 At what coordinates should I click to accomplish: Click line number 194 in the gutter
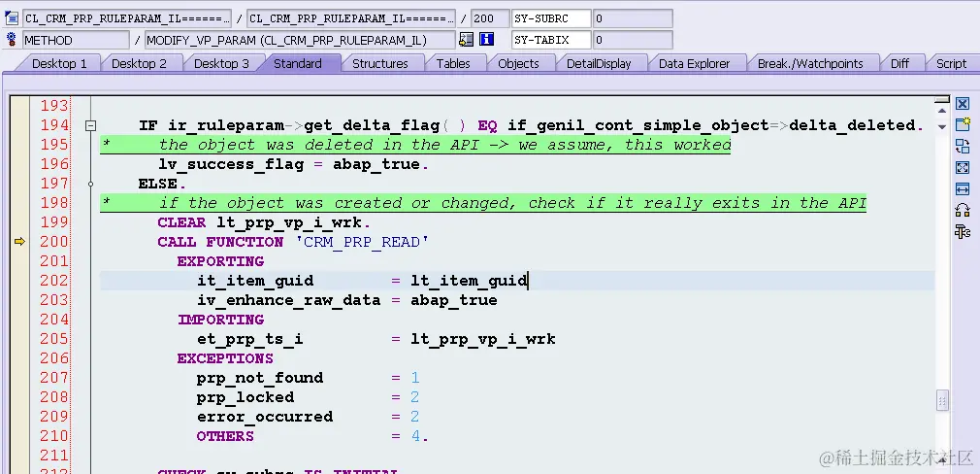54,125
